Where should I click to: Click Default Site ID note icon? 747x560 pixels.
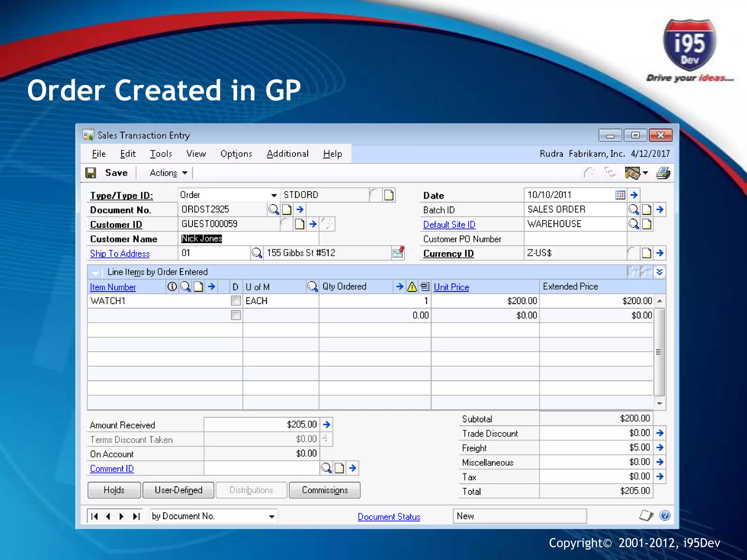(647, 224)
